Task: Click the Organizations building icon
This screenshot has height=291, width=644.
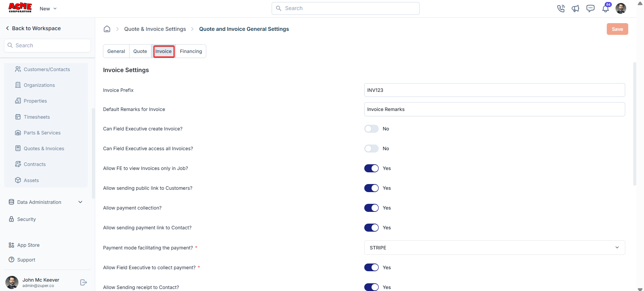Action: [x=18, y=85]
